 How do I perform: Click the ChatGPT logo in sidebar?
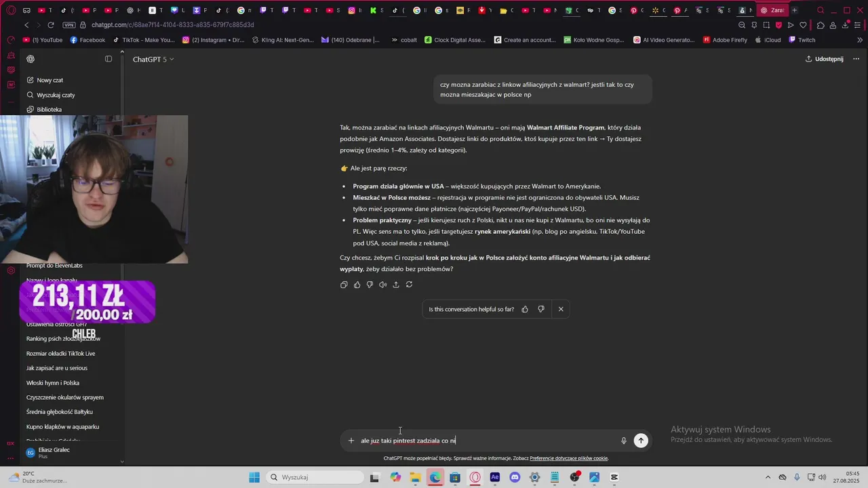click(x=31, y=59)
